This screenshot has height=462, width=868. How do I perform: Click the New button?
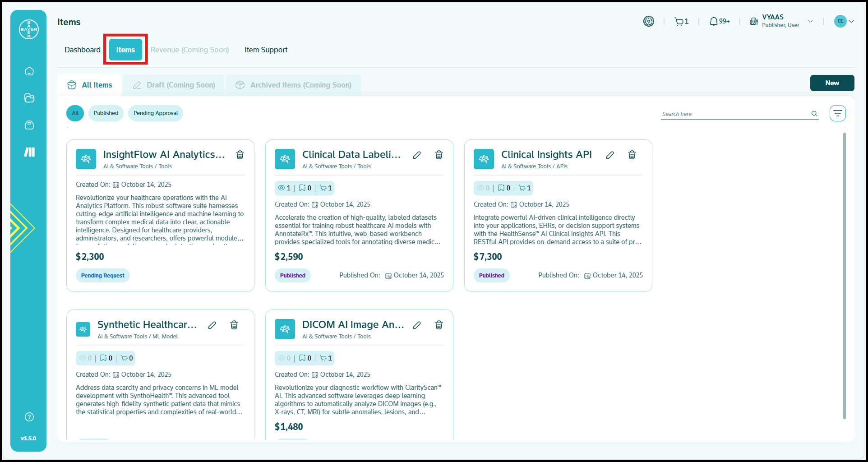click(832, 83)
